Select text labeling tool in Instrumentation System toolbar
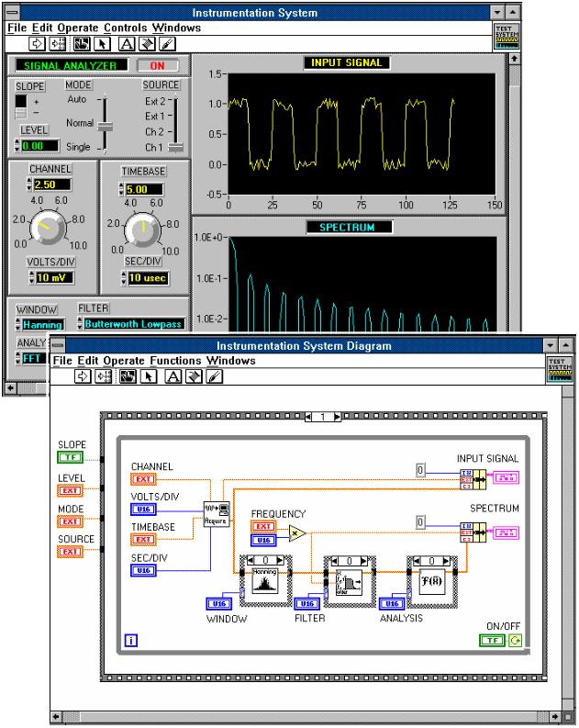This screenshot has width=579, height=728. point(127,44)
